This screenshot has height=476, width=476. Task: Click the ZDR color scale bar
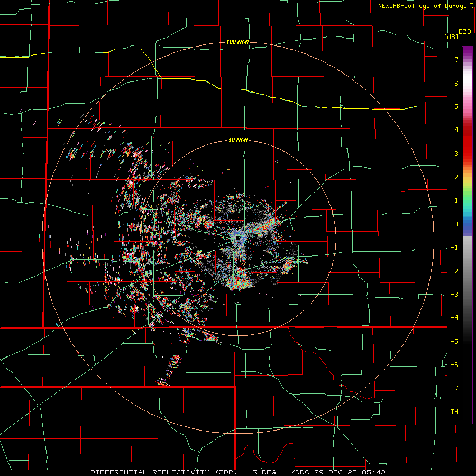point(467,235)
